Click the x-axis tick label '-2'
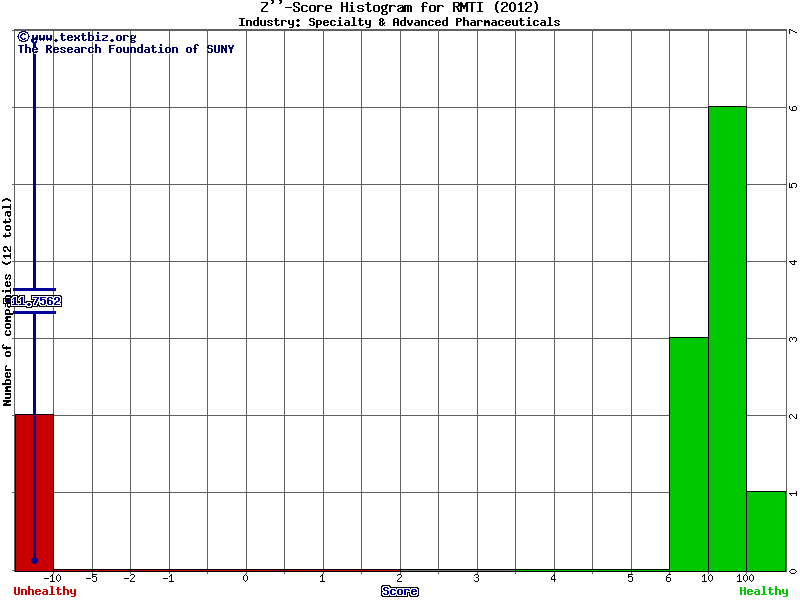This screenshot has width=800, height=600. coord(130,578)
